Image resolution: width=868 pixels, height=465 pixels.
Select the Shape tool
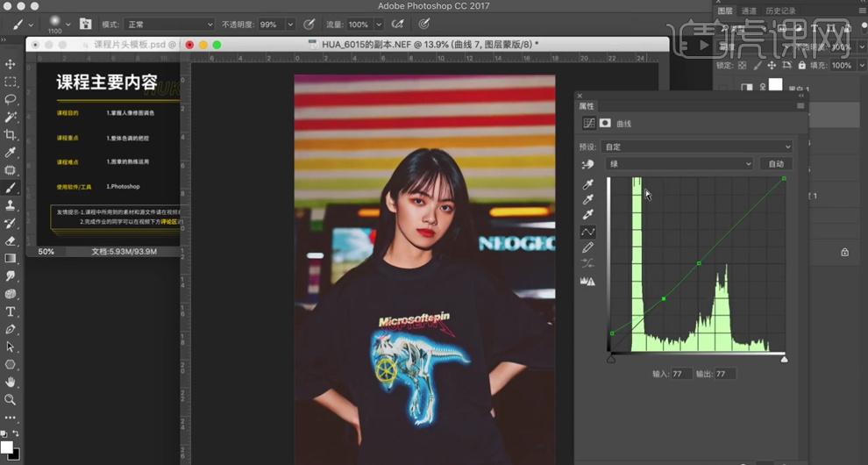click(x=10, y=365)
